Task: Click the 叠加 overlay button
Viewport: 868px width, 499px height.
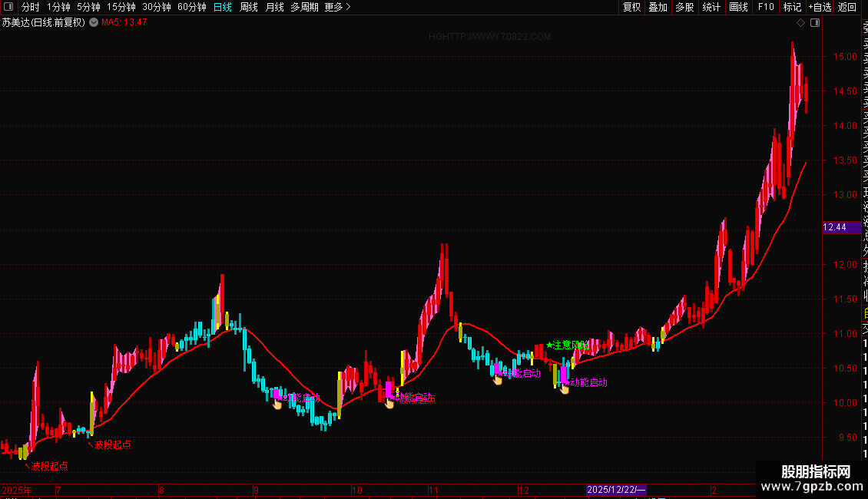Action: click(x=658, y=7)
